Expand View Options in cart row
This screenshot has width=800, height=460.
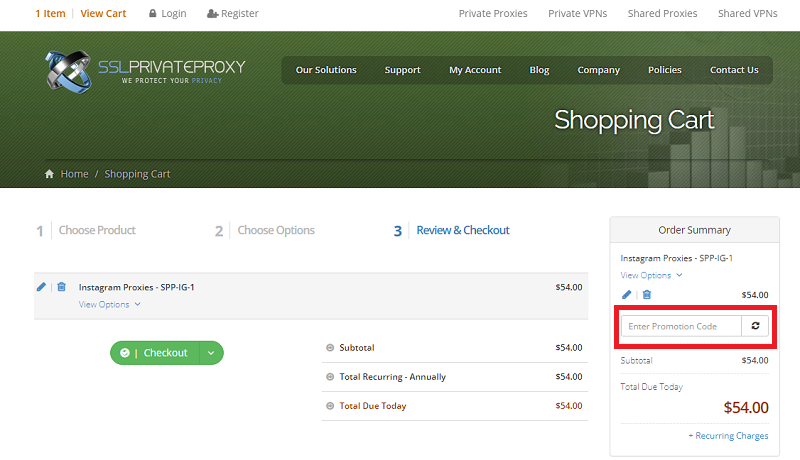click(x=109, y=304)
